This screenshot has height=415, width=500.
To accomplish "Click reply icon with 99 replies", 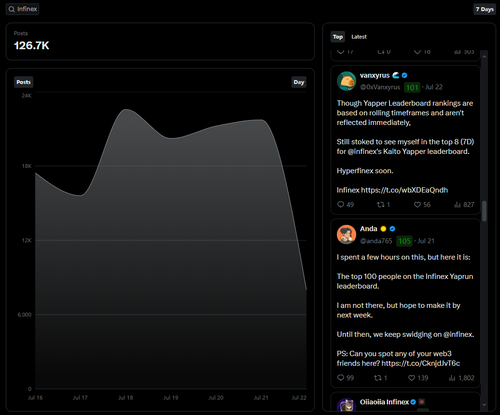I will [340, 378].
